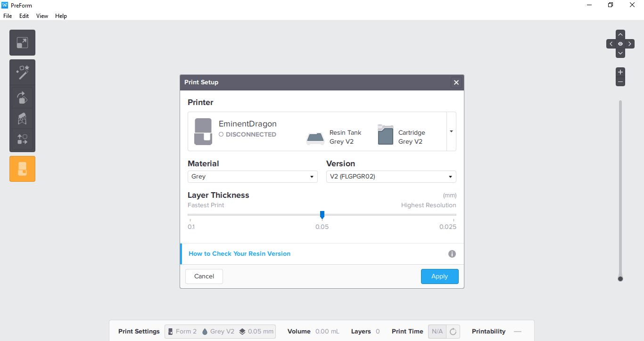
Task: Open the Supports generation tool
Action: 22,118
